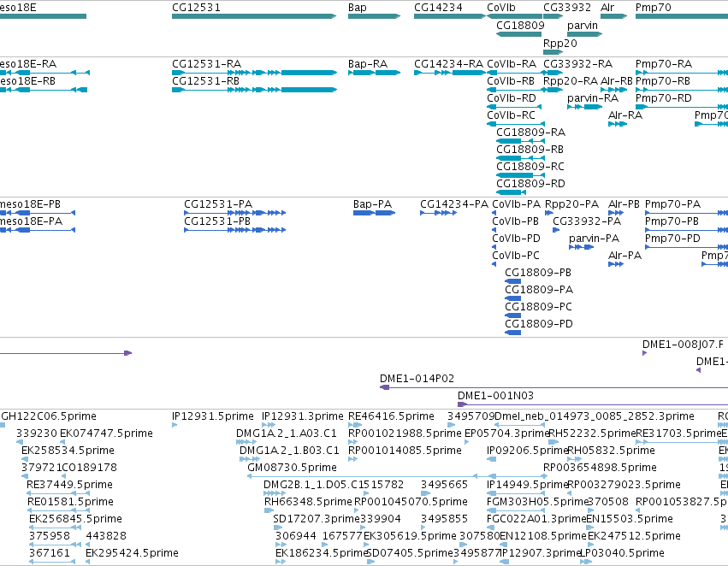Select the IP12931.5prime EST
This screenshot has width=728, height=566.
point(175,425)
